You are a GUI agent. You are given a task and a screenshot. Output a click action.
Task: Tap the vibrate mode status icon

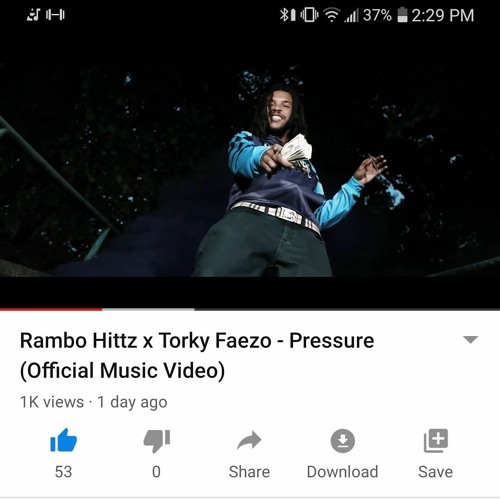tap(309, 15)
